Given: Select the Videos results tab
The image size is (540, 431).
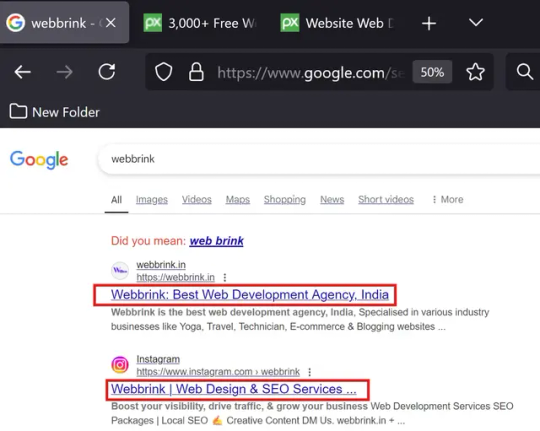Looking at the screenshot, I should pyautogui.click(x=197, y=199).
